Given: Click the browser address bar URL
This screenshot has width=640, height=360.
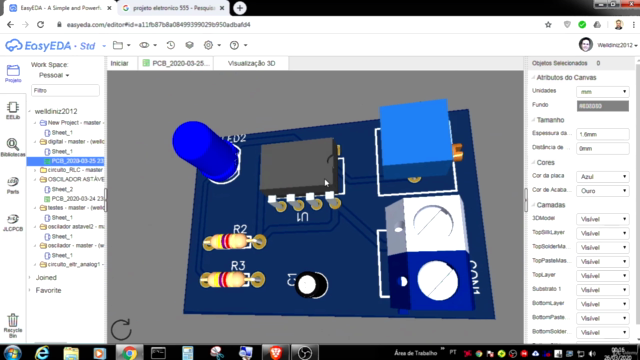Looking at the screenshot, I should pos(158,24).
